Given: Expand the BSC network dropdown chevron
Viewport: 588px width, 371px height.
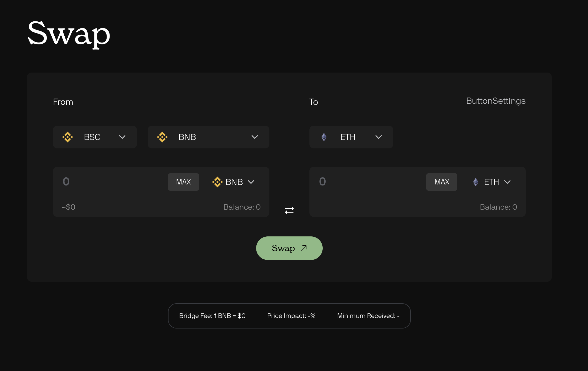Looking at the screenshot, I should (x=122, y=137).
